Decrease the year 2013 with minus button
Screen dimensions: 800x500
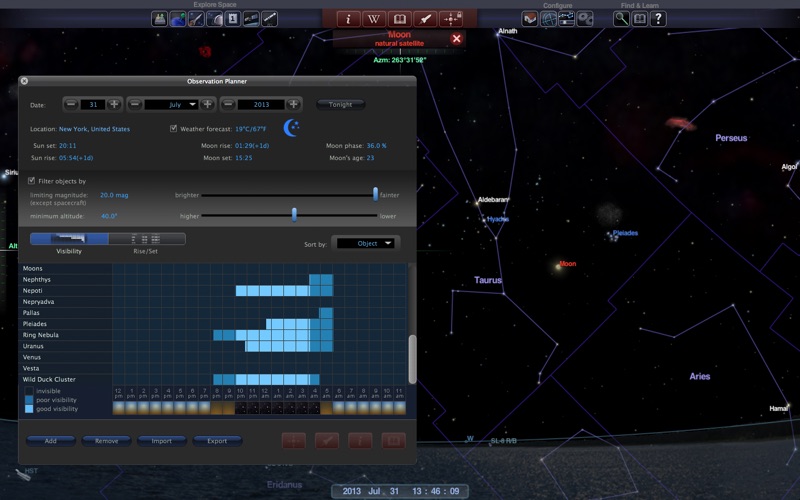(x=228, y=104)
